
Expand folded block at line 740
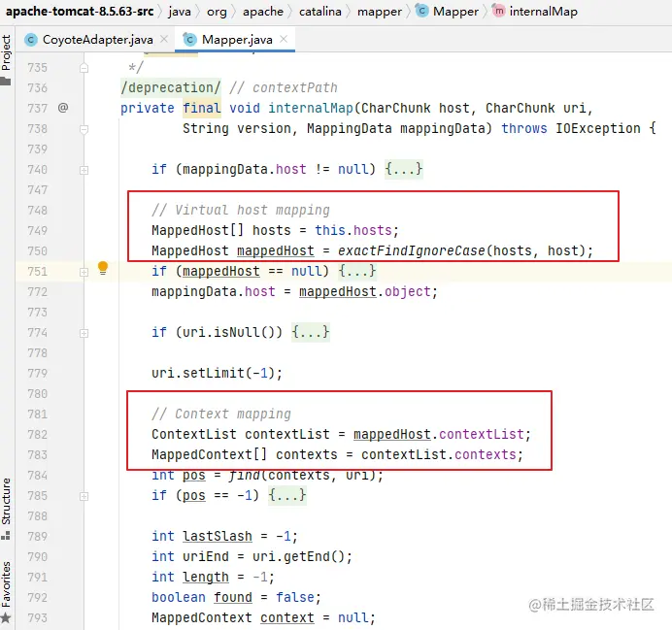(84, 170)
